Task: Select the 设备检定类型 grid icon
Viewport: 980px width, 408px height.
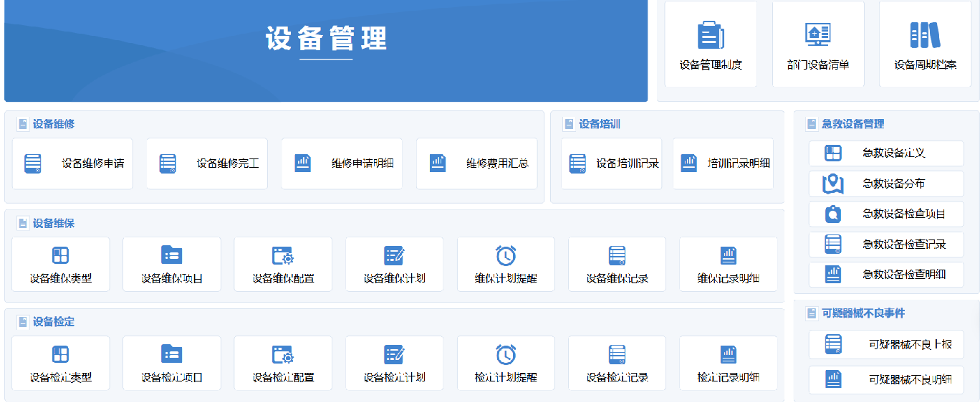Action: [x=61, y=354]
